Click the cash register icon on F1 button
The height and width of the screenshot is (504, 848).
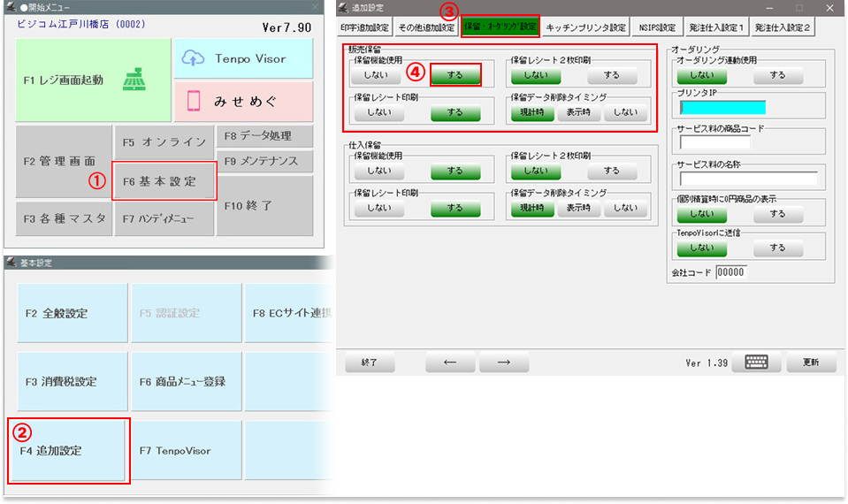134,79
